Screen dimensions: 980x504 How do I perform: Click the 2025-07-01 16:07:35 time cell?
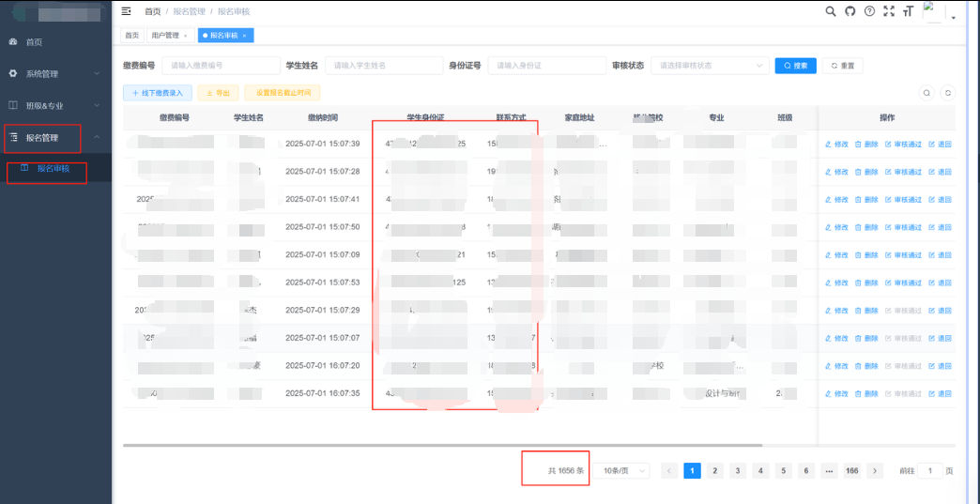tap(323, 393)
